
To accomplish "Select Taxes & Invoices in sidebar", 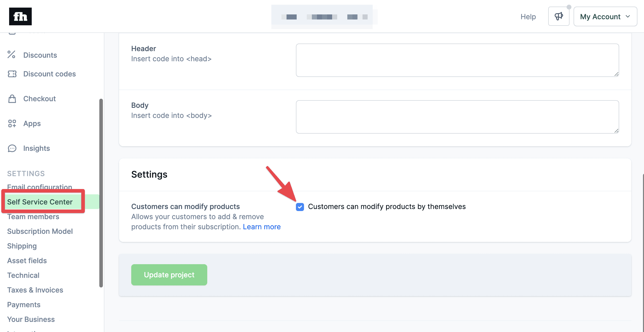I will click(35, 290).
